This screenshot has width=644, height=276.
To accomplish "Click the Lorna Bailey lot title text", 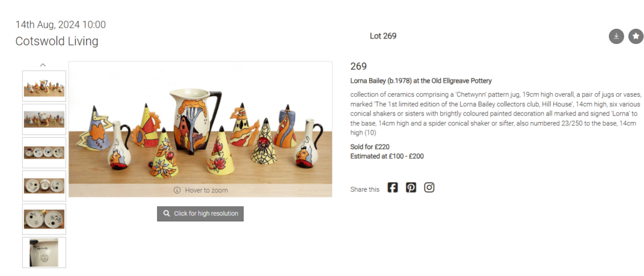I will pyautogui.click(x=421, y=80).
